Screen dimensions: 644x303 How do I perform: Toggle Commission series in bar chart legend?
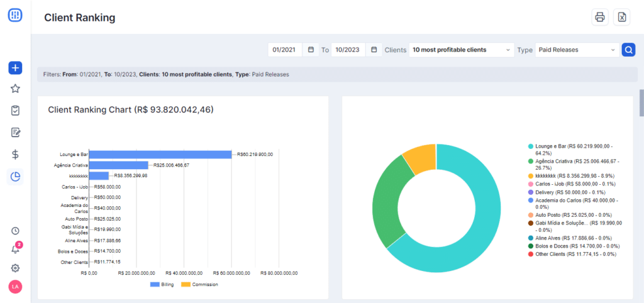pyautogui.click(x=199, y=285)
